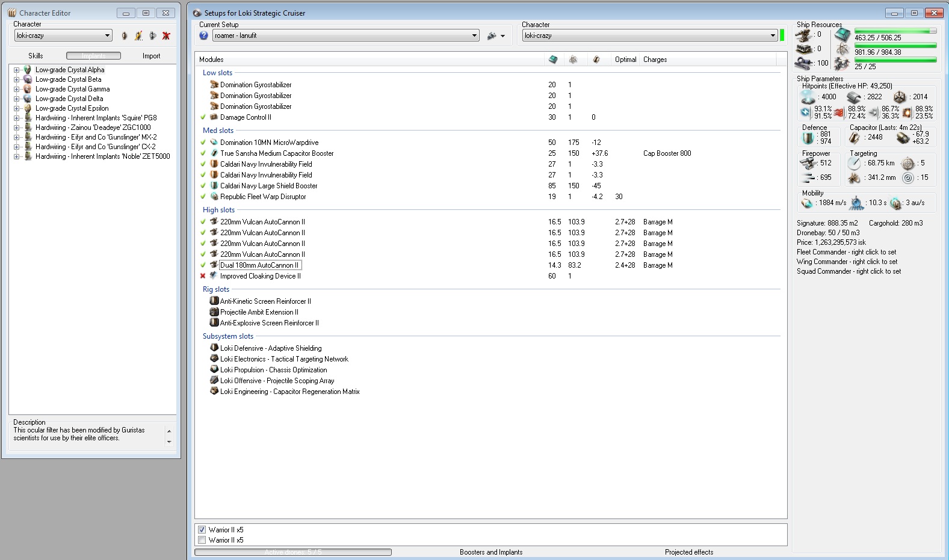Click the calibration icon showing 100

(804, 63)
